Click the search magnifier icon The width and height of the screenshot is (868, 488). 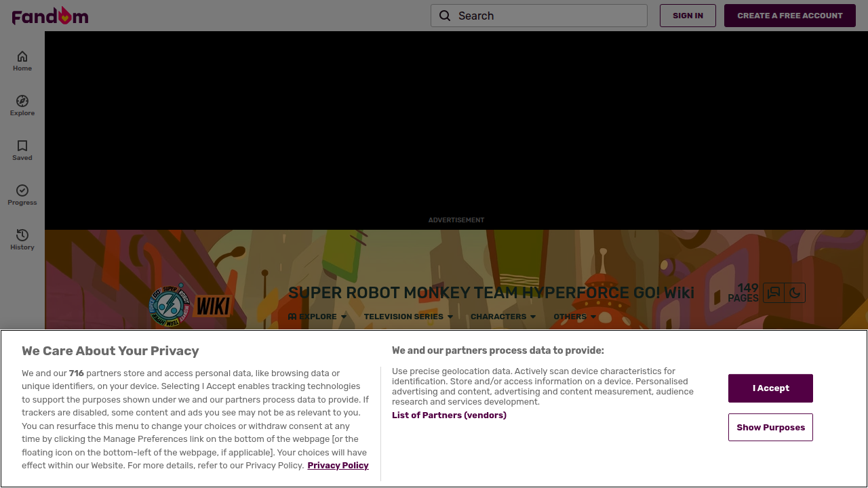[445, 16]
